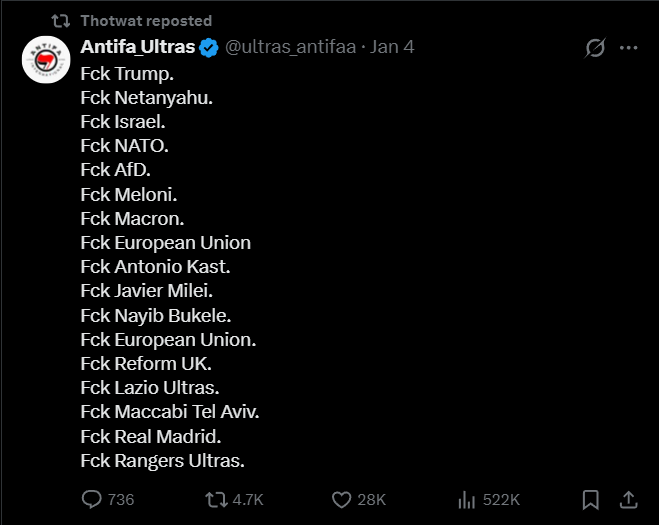Click the Antifa_Ultras profile avatar
Image resolution: width=659 pixels, height=525 pixels.
click(x=45, y=61)
